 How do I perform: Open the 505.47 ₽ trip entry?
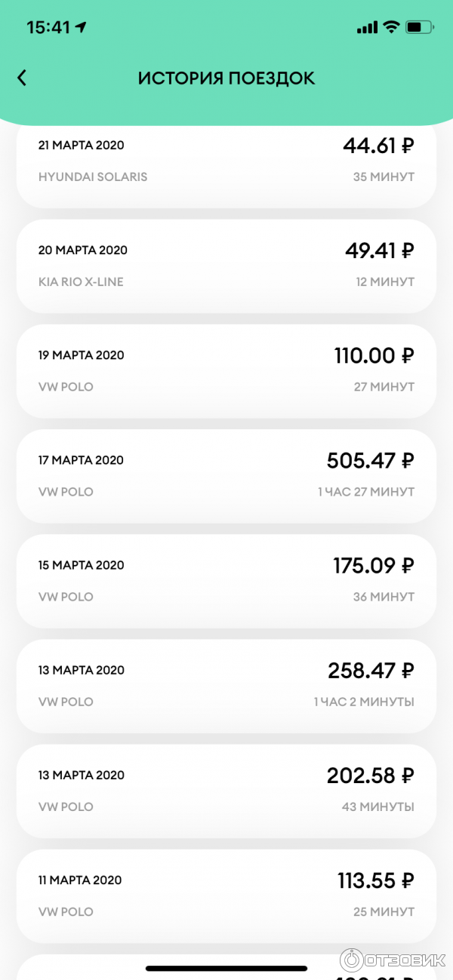[226, 475]
